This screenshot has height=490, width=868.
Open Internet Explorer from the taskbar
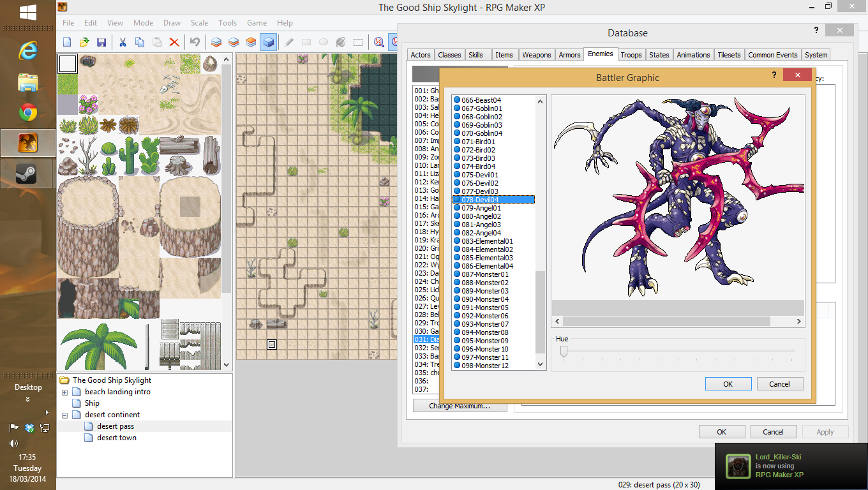pyautogui.click(x=27, y=50)
